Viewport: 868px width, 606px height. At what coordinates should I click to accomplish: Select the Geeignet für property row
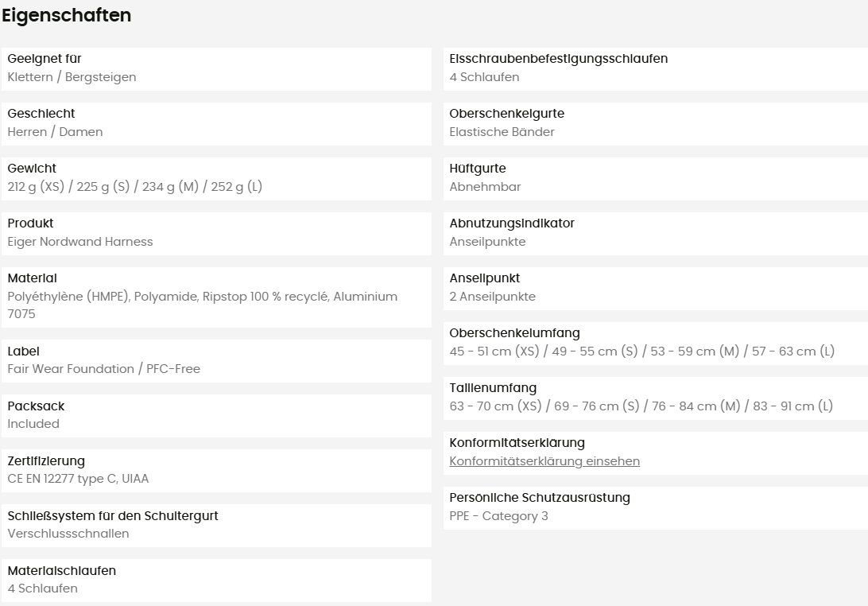point(216,69)
